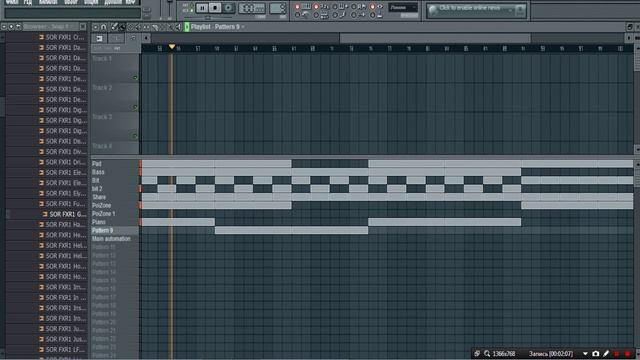
Task: Click the orange playhead marker on timeline
Action: [x=172, y=47]
